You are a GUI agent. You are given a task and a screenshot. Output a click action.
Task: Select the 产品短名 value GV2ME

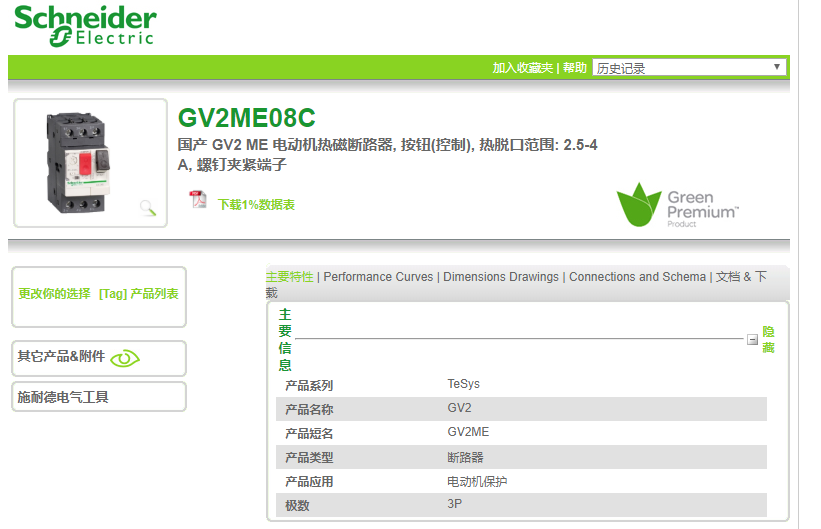point(468,432)
